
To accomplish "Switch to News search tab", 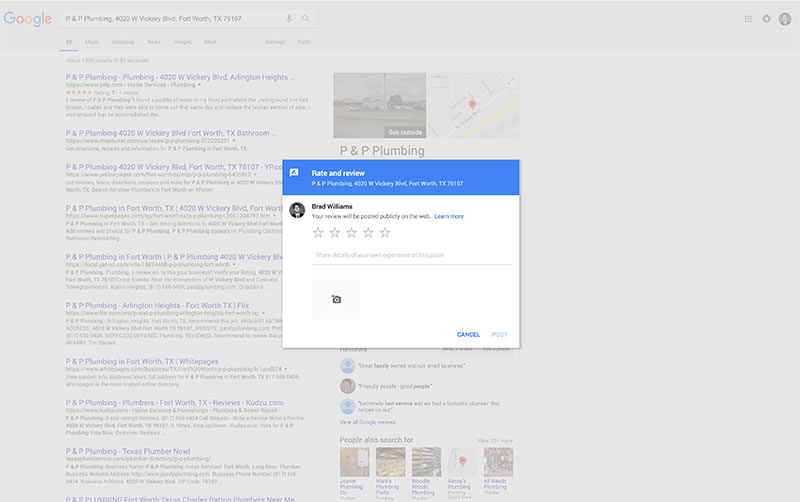I will point(154,42).
